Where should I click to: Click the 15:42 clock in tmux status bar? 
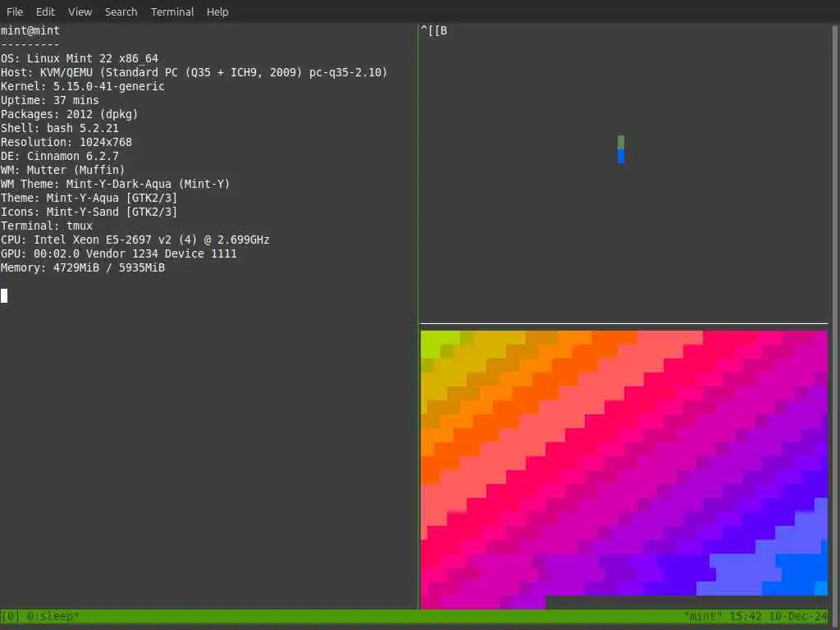(745, 616)
